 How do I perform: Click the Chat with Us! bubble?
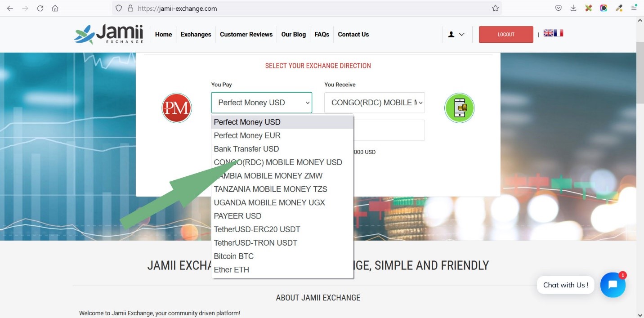click(566, 285)
